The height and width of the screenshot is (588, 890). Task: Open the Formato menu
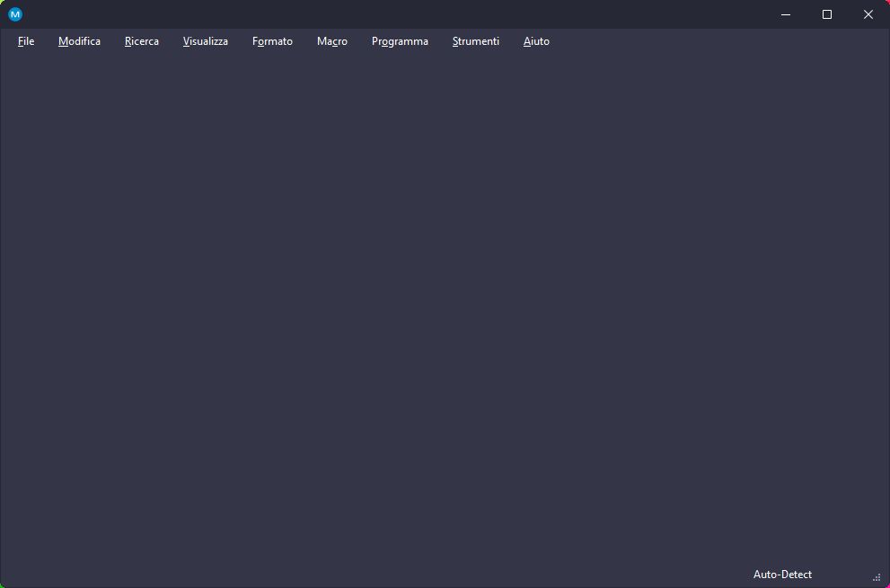coord(272,41)
